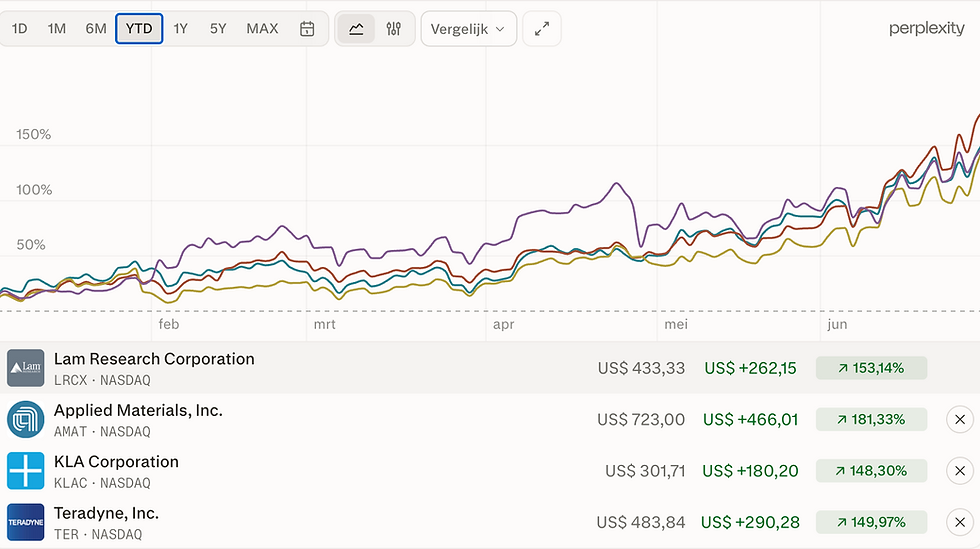This screenshot has width=980, height=549.
Task: Click the 100% axis label
Action: click(34, 189)
